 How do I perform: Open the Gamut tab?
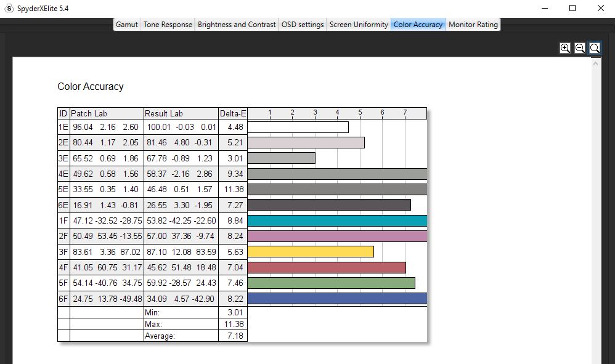[127, 25]
